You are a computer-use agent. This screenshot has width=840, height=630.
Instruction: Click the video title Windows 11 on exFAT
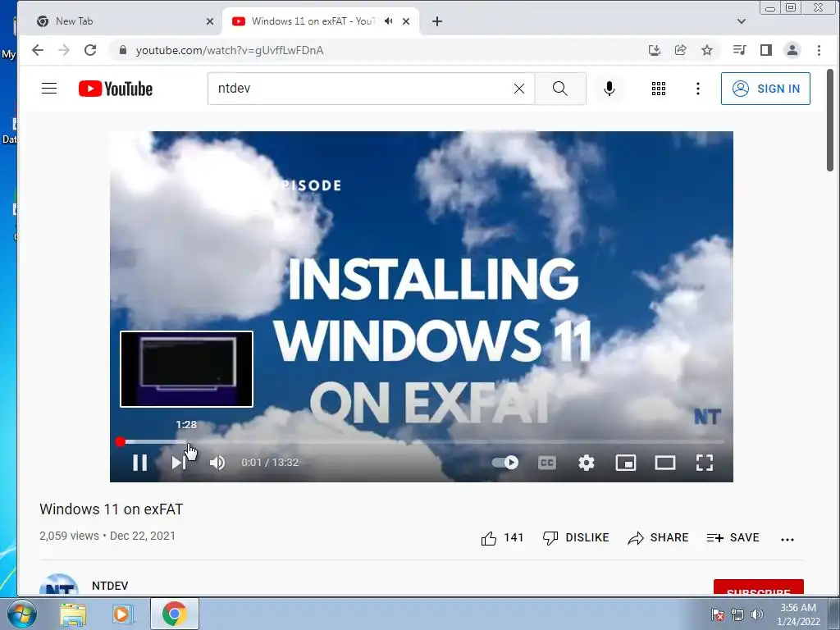click(112, 509)
